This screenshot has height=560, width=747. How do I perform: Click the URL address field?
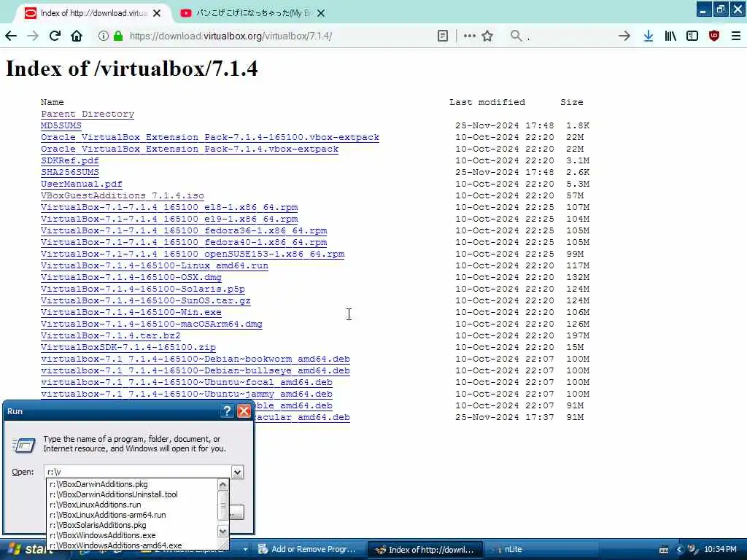(x=281, y=36)
